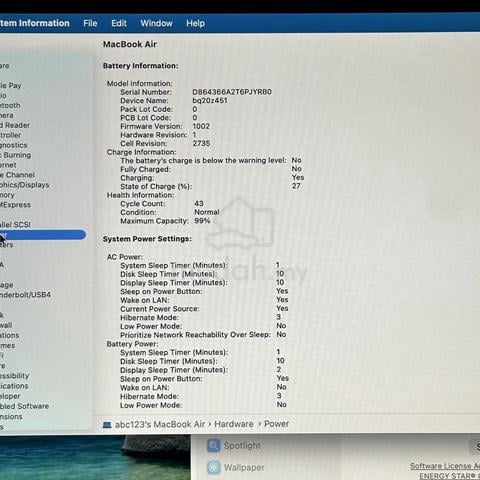Open the Software License Agreement link
The height and width of the screenshot is (480, 480).
click(445, 466)
